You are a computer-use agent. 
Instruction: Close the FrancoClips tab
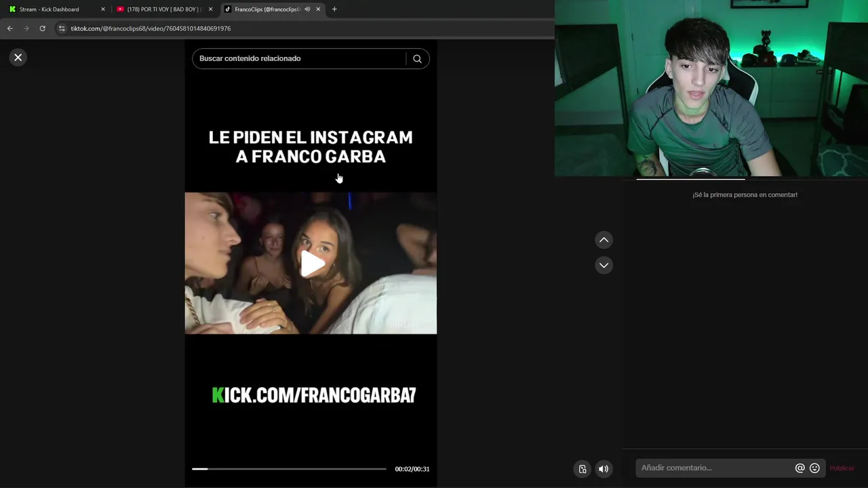(318, 9)
